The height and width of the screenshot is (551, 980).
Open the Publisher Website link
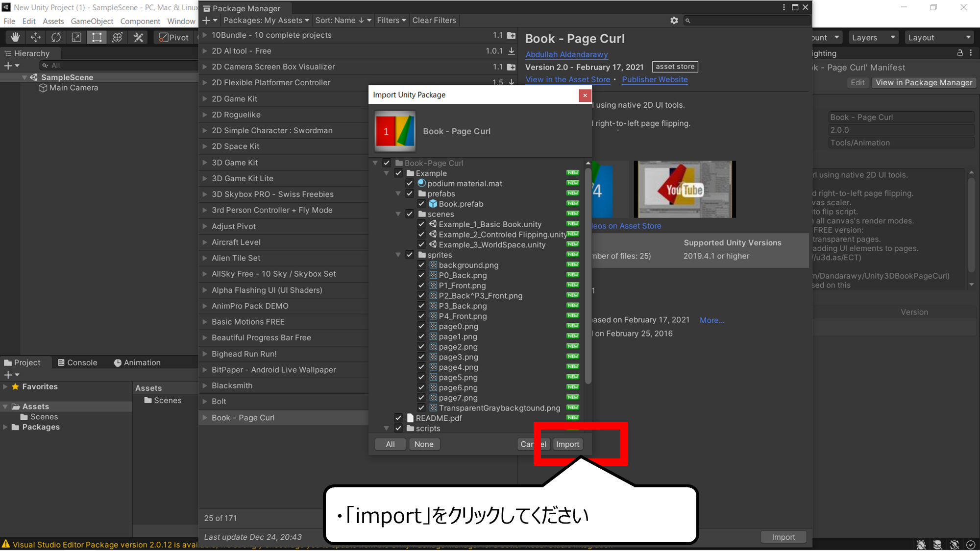click(x=655, y=79)
